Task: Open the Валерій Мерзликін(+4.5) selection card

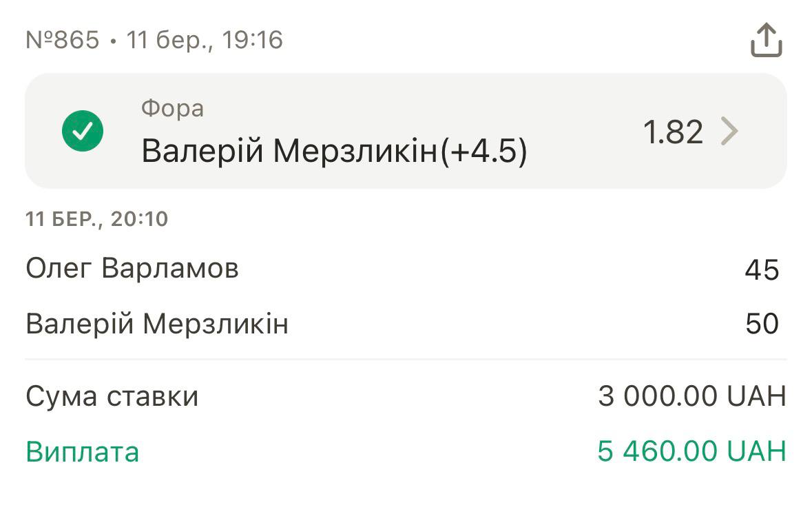Action: point(405,131)
